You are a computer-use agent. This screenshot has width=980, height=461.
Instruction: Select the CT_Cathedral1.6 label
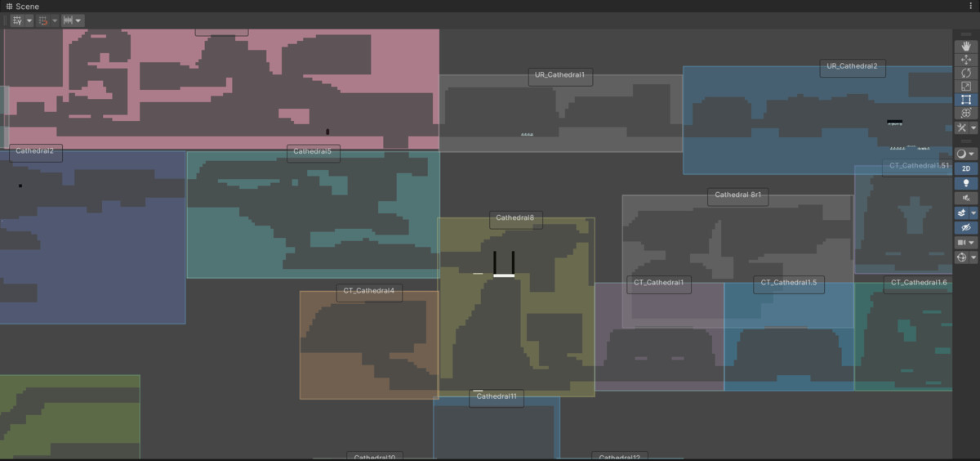(x=918, y=283)
